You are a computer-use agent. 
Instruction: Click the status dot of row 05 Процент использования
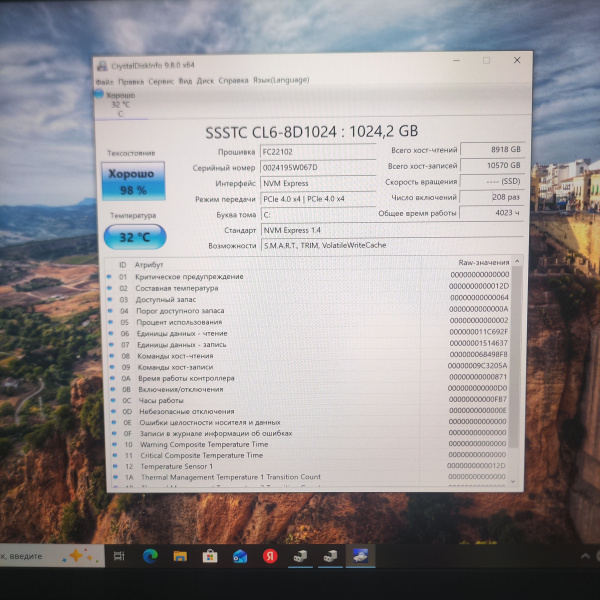(111, 322)
